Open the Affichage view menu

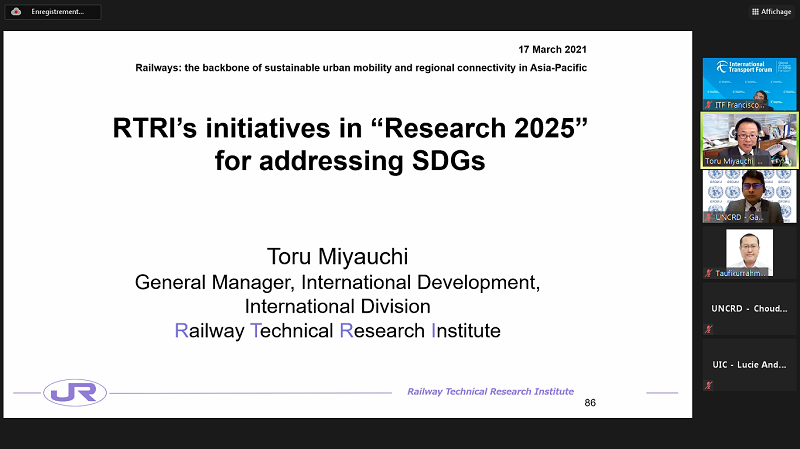[771, 12]
